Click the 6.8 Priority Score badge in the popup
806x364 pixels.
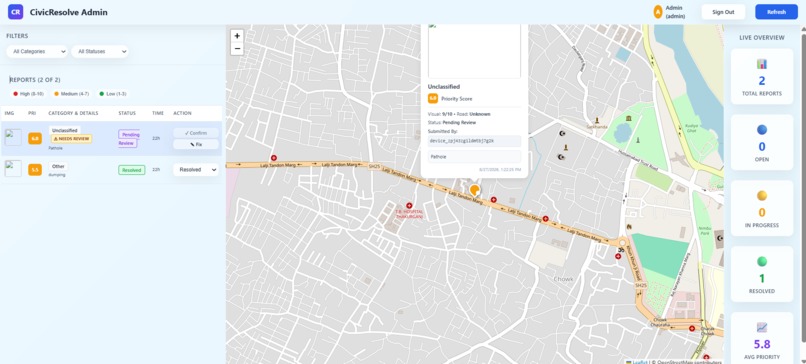433,98
